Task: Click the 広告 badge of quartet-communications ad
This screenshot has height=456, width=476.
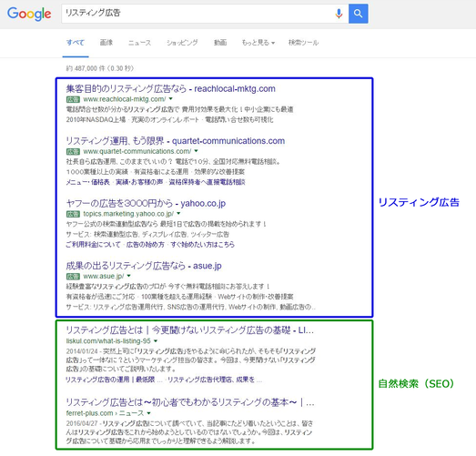Action: pyautogui.click(x=73, y=151)
